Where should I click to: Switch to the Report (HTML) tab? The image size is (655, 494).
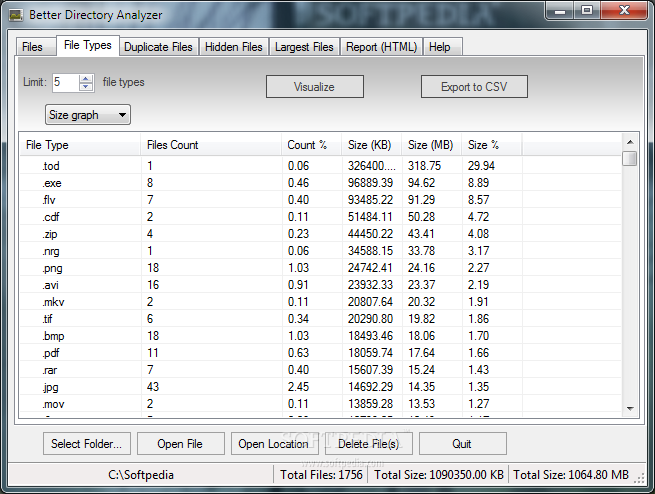[381, 47]
